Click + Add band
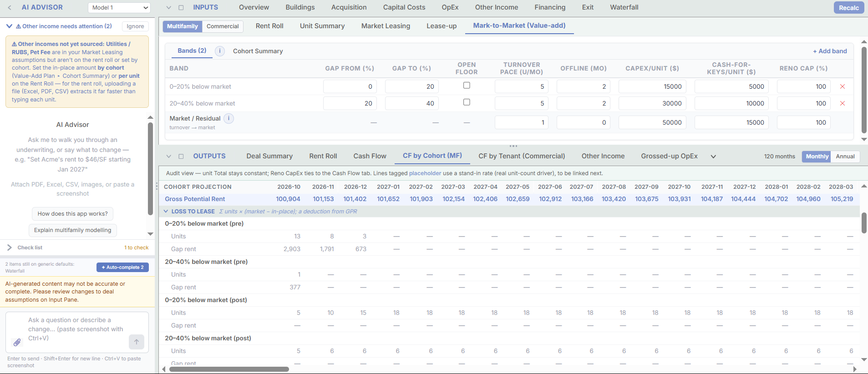Image resolution: width=868 pixels, height=374 pixels. (830, 51)
